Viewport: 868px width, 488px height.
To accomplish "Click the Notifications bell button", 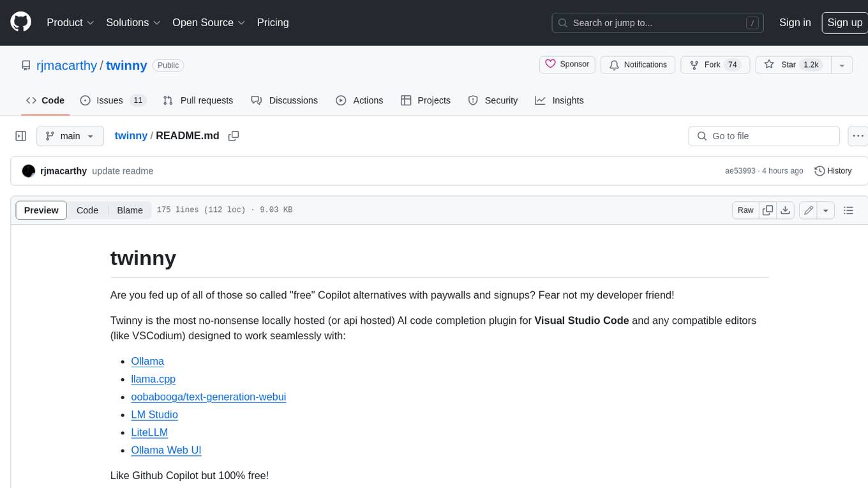I will tap(638, 65).
